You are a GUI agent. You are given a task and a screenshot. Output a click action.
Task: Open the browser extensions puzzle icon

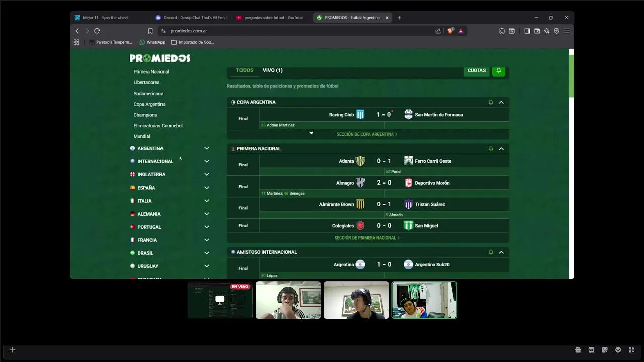pos(502,31)
